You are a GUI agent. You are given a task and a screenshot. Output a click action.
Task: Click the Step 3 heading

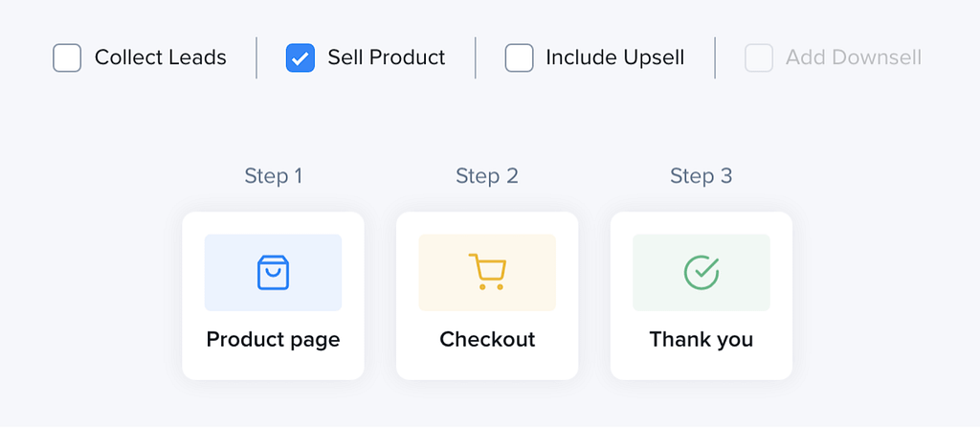tap(702, 176)
